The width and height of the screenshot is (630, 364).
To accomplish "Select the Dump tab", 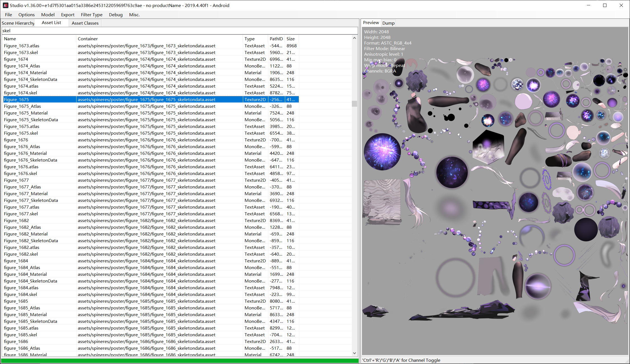I will pos(388,23).
